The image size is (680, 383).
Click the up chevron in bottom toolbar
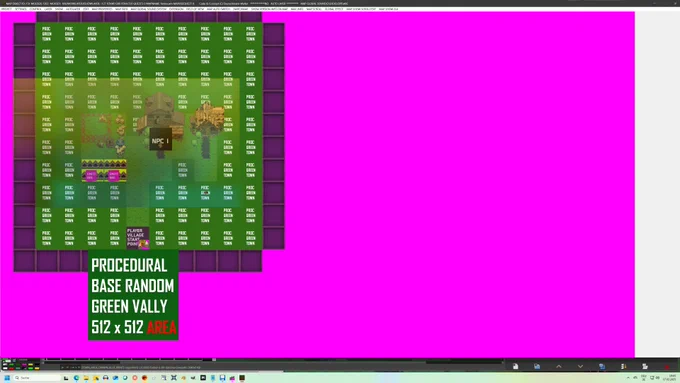click(559, 367)
